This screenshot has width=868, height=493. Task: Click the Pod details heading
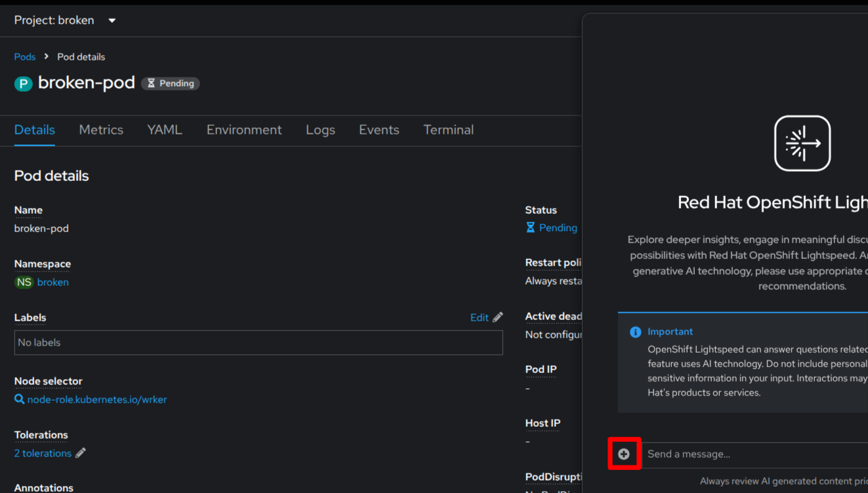point(52,176)
